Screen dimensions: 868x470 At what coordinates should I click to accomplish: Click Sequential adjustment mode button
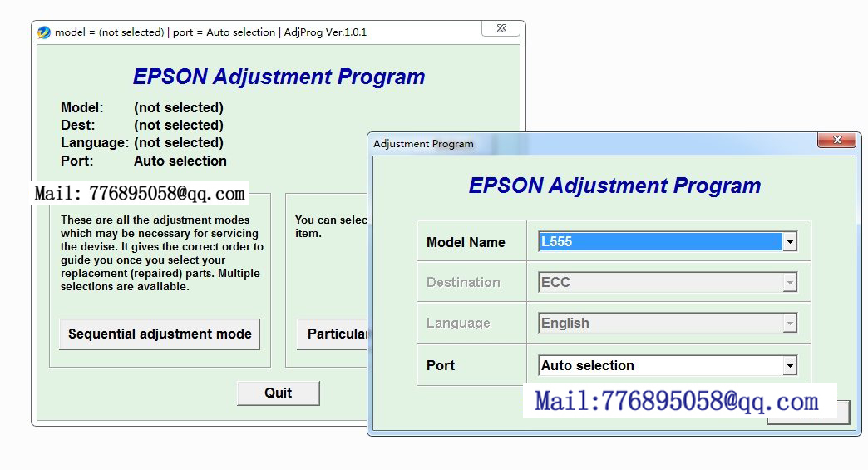160,334
